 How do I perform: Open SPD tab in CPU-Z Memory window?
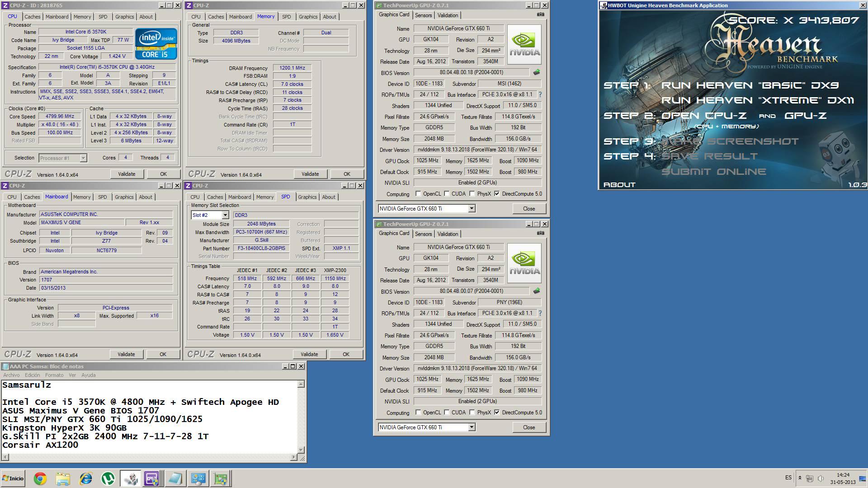coord(287,17)
